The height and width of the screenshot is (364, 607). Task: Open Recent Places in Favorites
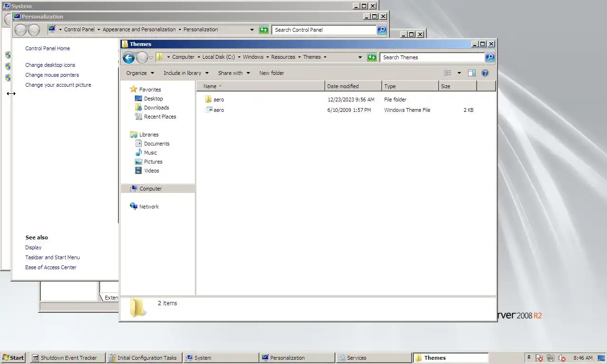pos(160,117)
